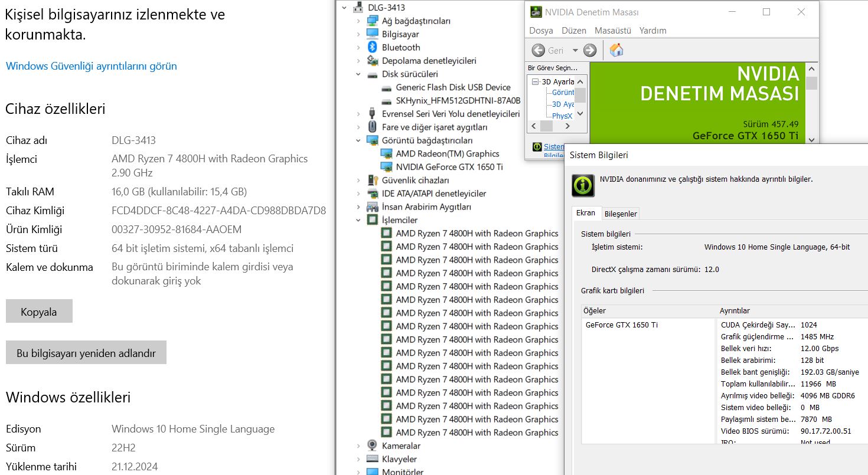Image resolution: width=868 pixels, height=475 pixels.
Task: Select PhysX item in the NVIDIA task tree
Action: 562,116
